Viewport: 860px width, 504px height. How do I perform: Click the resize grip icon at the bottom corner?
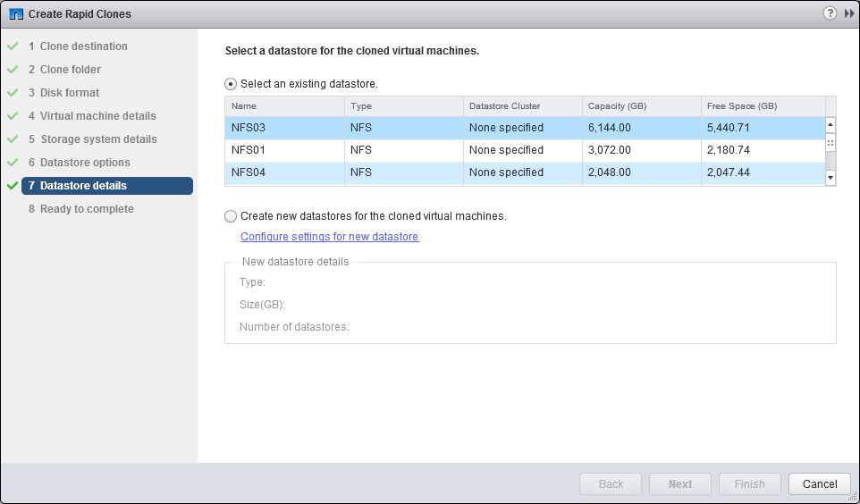pyautogui.click(x=852, y=497)
